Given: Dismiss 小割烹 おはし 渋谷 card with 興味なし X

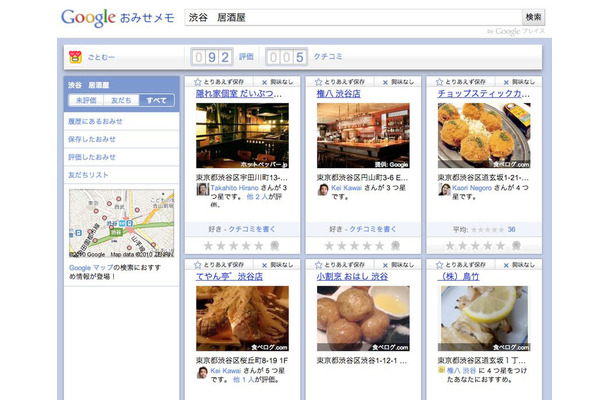Looking at the screenshot, I should coord(398,265).
